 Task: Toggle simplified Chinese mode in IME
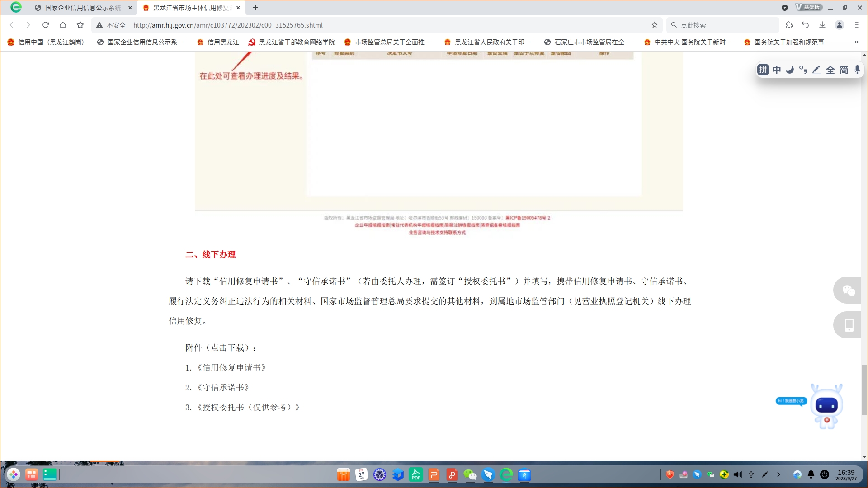(844, 70)
